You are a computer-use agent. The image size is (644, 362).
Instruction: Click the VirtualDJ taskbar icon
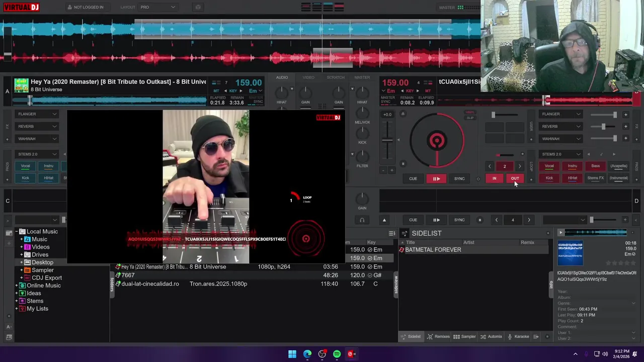tap(351, 354)
